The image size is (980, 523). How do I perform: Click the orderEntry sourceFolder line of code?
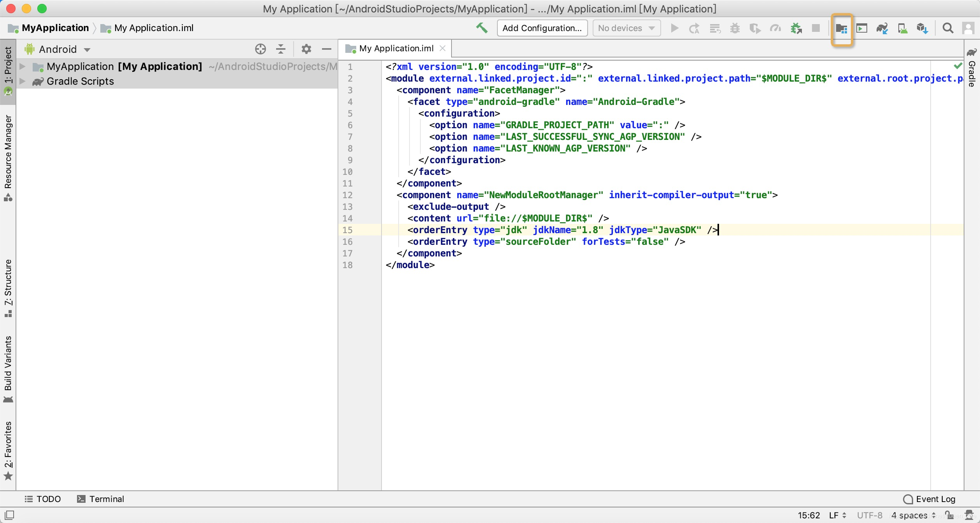546,242
